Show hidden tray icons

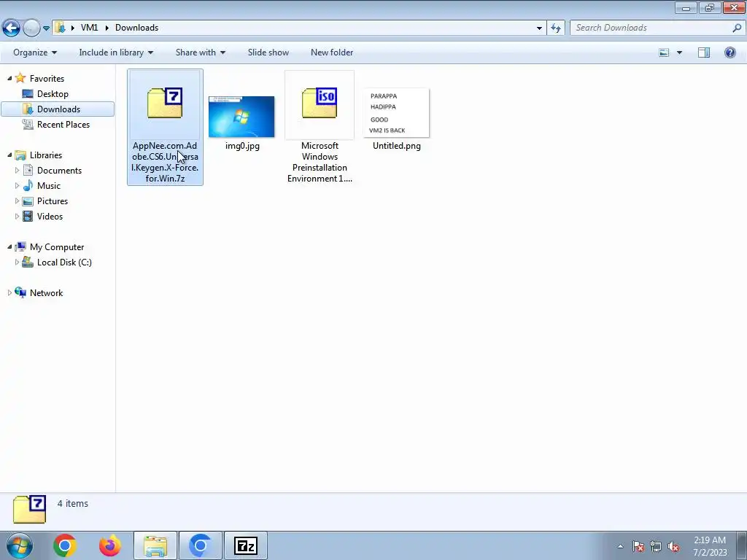pos(620,546)
